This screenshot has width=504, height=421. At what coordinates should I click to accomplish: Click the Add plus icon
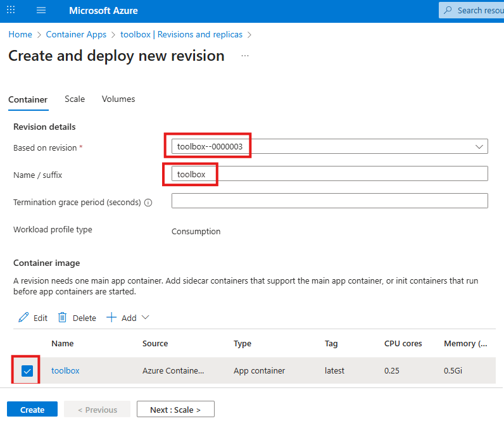tap(111, 318)
